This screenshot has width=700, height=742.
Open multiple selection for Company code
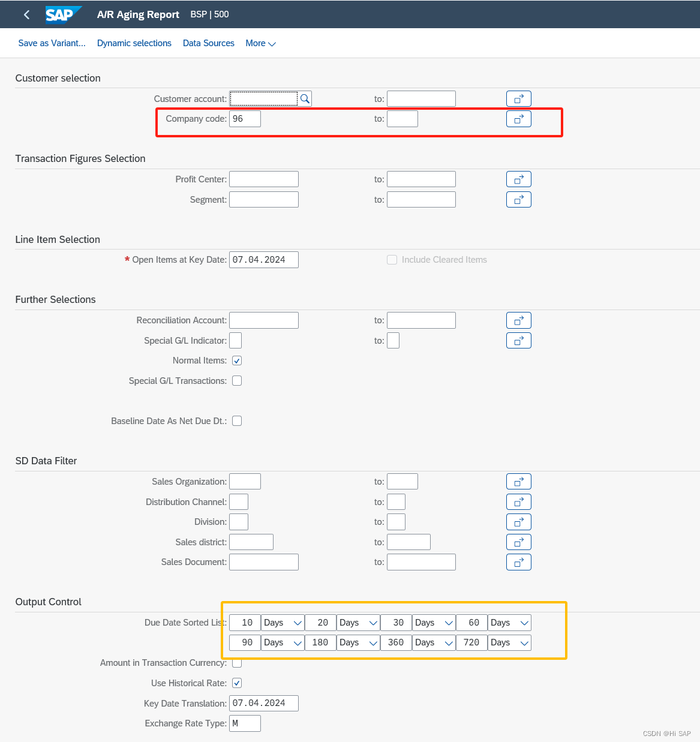[518, 118]
